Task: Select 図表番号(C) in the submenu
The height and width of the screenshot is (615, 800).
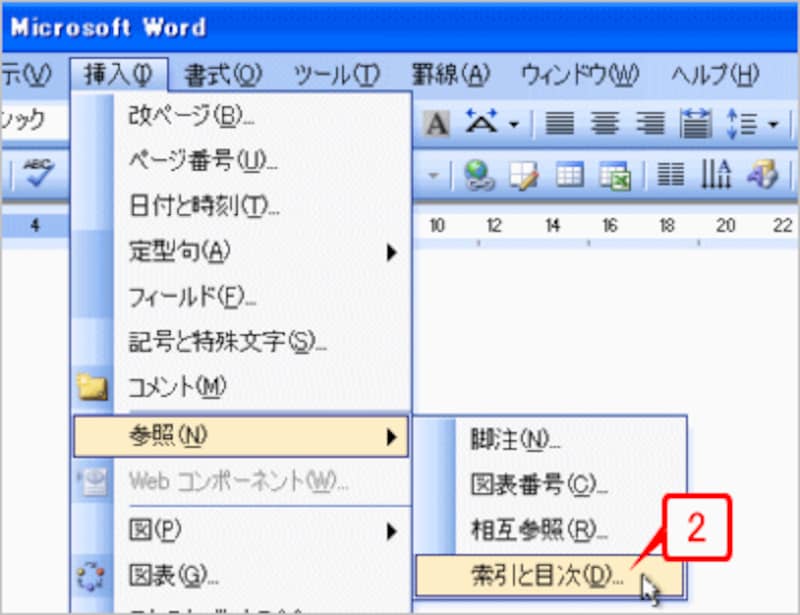Action: pos(549,484)
